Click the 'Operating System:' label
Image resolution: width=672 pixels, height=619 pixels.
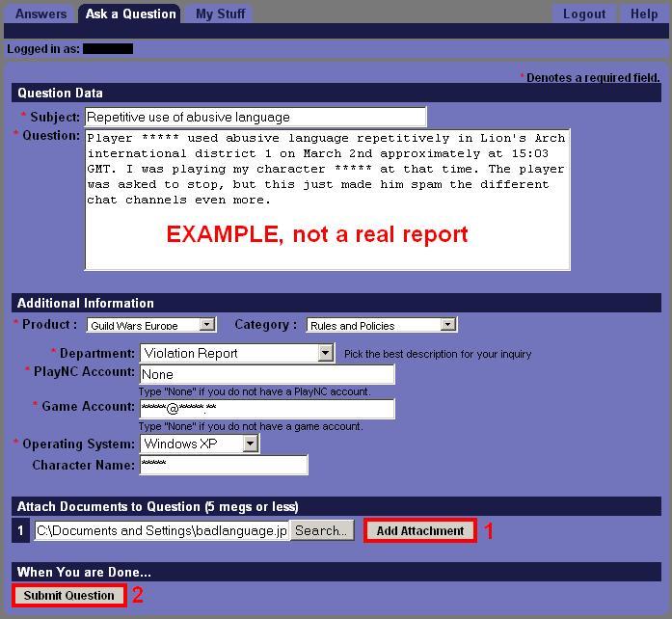point(78,444)
